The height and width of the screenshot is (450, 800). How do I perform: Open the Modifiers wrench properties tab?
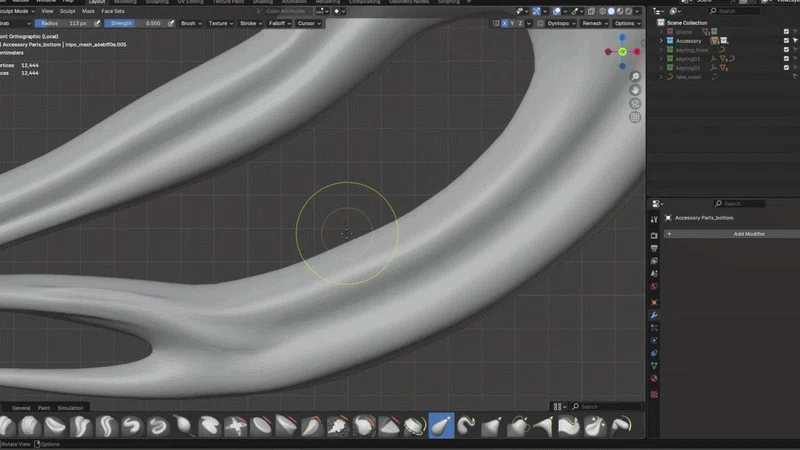click(x=655, y=315)
